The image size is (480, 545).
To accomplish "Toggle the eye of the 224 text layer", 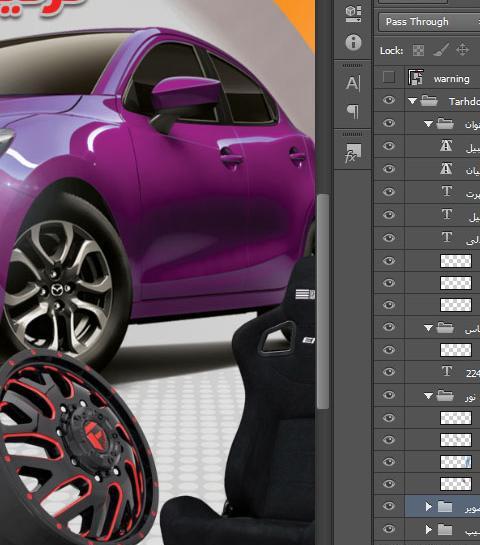I will pos(389,372).
